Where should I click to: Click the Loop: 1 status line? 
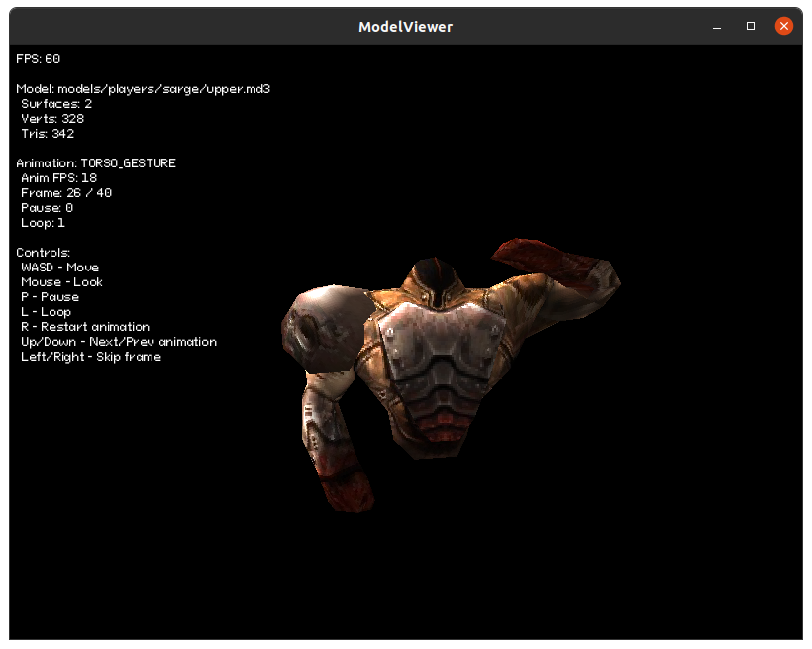click(x=43, y=223)
